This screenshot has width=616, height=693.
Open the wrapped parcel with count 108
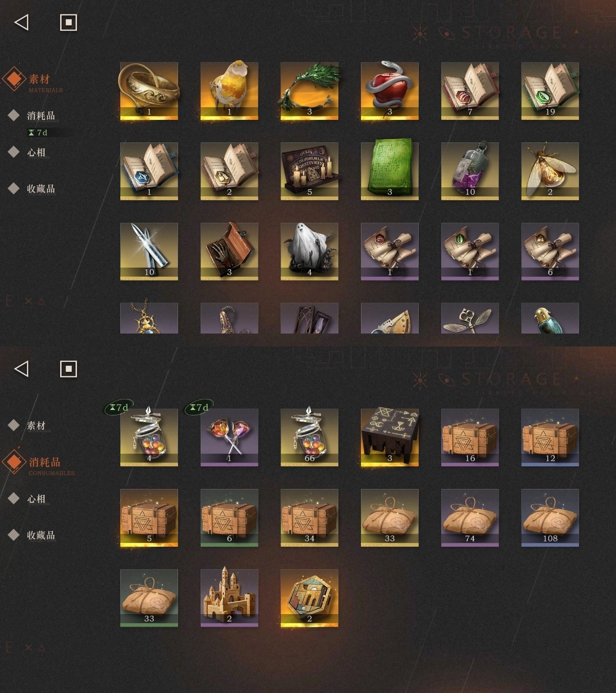(550, 518)
